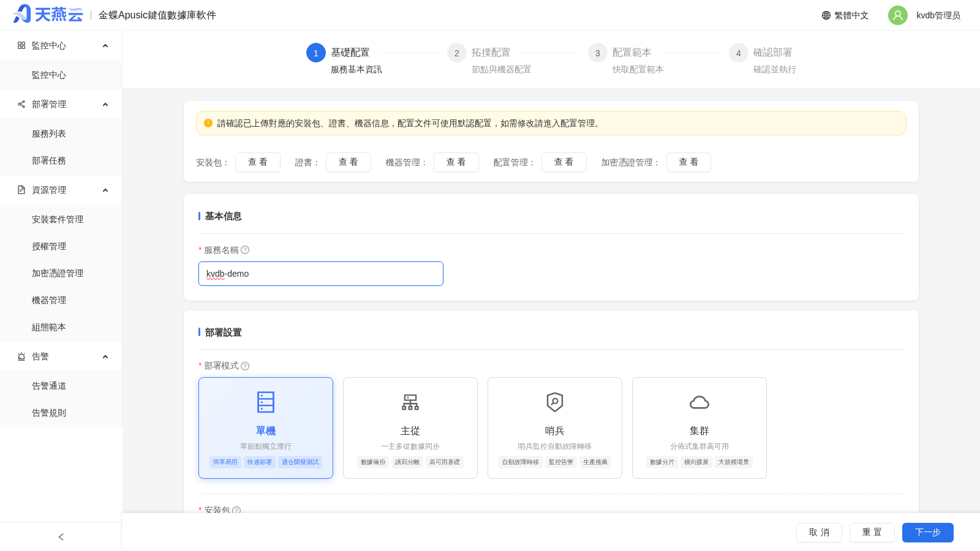The height and width of the screenshot is (551, 980).
Task: Open the 部署任務 menu item
Action: click(x=61, y=160)
